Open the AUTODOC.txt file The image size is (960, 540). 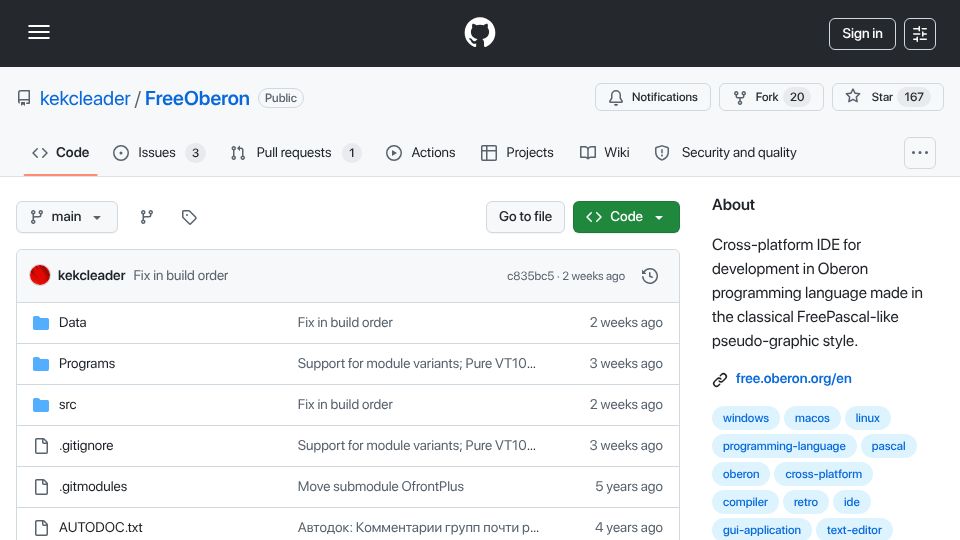click(100, 528)
